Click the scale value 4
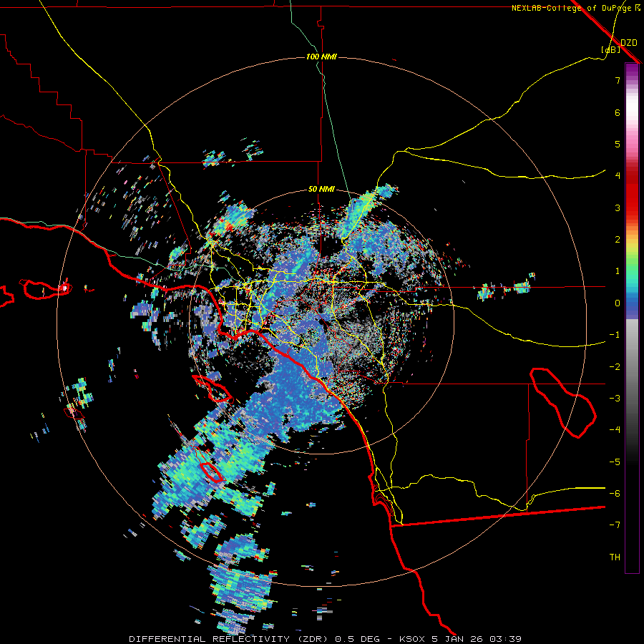Viewport: 644px width, 644px height. 618,176
